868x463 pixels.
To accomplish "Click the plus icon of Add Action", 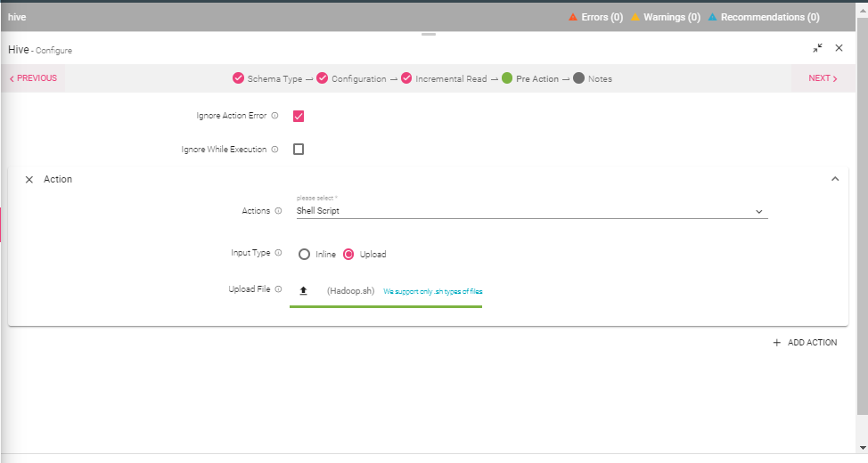I will click(x=777, y=343).
